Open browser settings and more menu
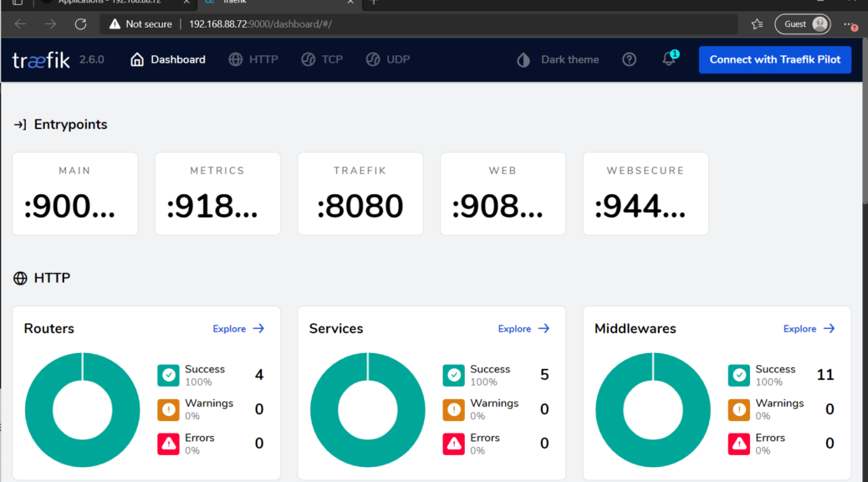 (850, 24)
